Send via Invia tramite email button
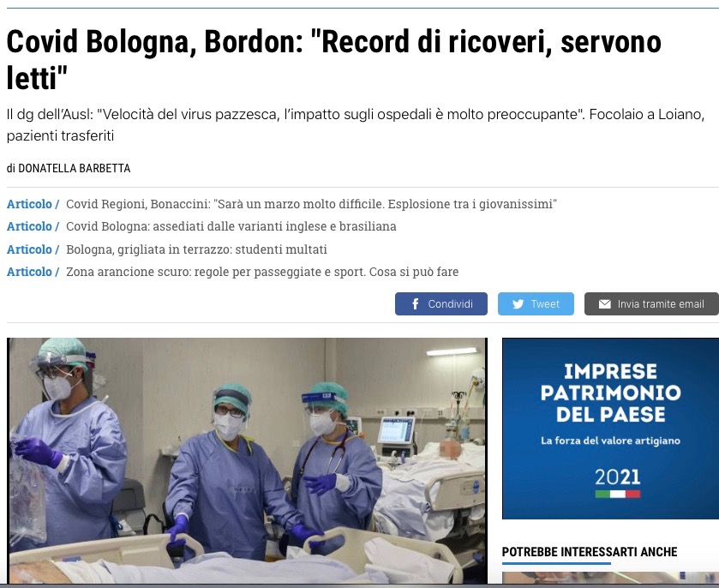Screen dimensions: 719x588 pos(651,303)
